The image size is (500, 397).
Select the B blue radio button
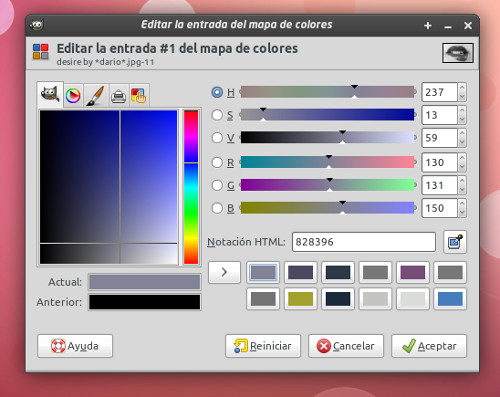point(217,208)
